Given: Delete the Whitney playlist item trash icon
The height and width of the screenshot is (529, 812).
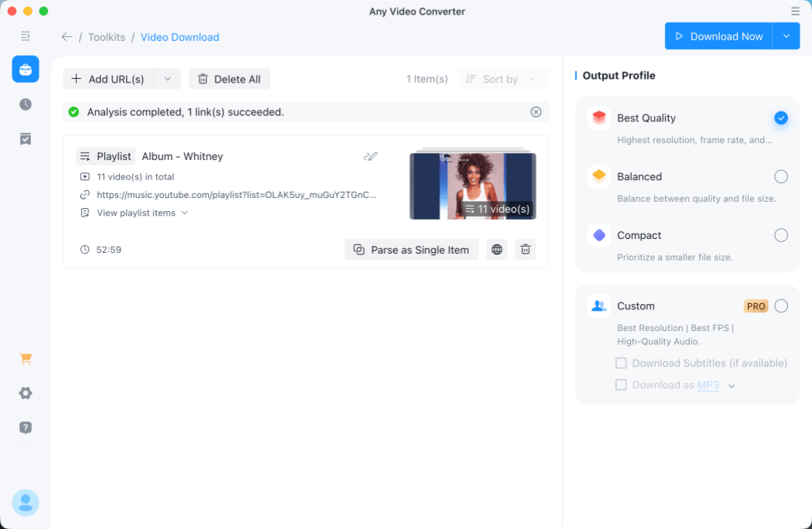Looking at the screenshot, I should [525, 250].
